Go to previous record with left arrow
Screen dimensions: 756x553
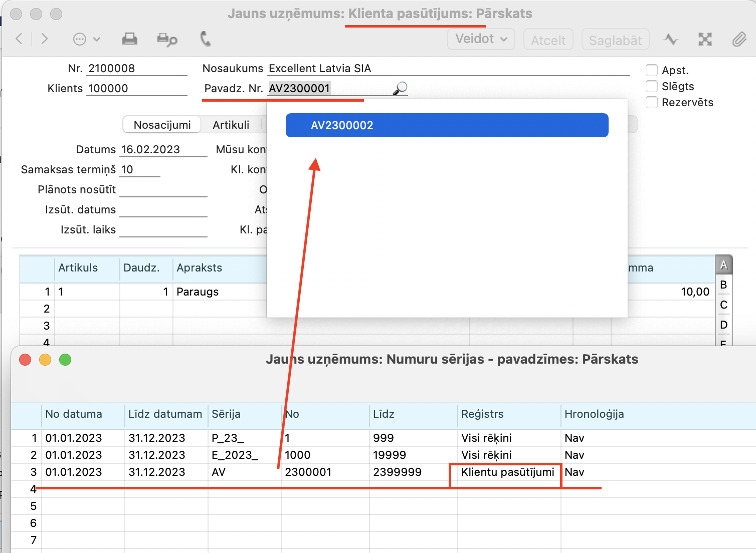click(x=19, y=39)
